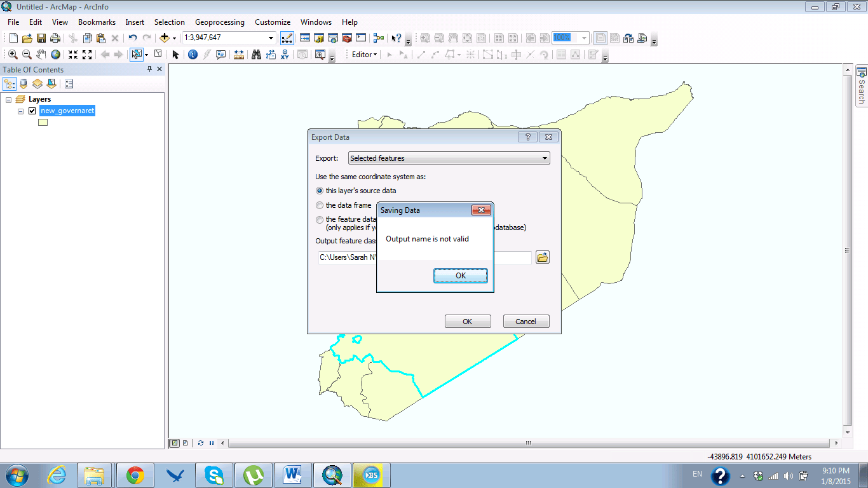Viewport: 868px width, 488px height.
Task: Open the layout zoom 100% dropdown
Action: (584, 38)
